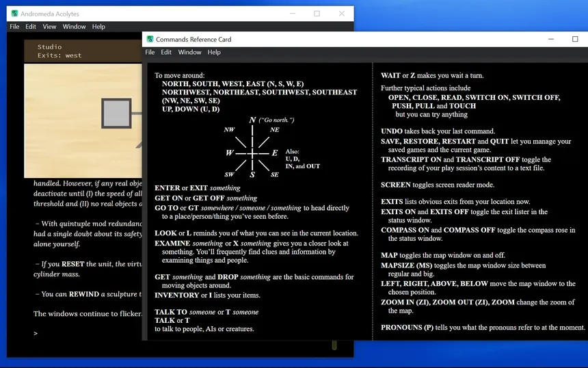Image resolution: width=588 pixels, height=368 pixels.
Task: Click the 'W' compass label
Action: pyautogui.click(x=230, y=153)
